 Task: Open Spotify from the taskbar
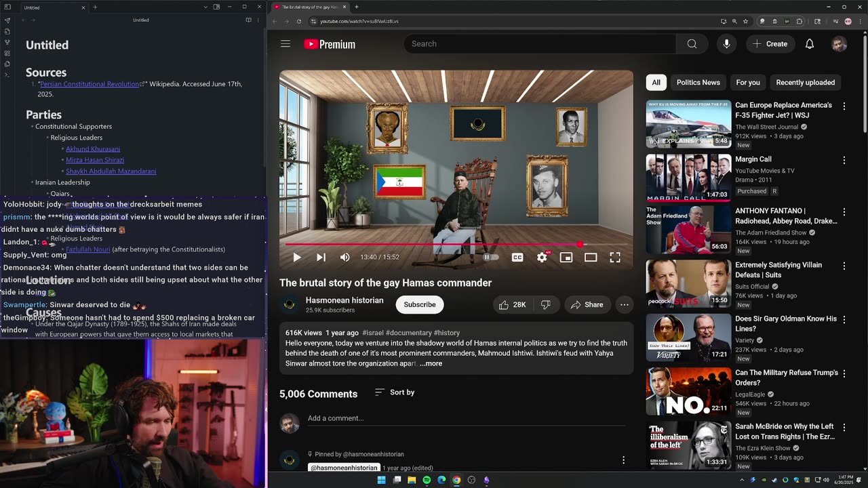[x=427, y=480]
